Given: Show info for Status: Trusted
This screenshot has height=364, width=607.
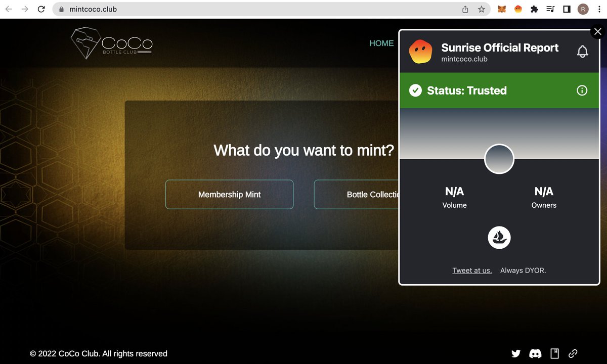Looking at the screenshot, I should pyautogui.click(x=582, y=90).
